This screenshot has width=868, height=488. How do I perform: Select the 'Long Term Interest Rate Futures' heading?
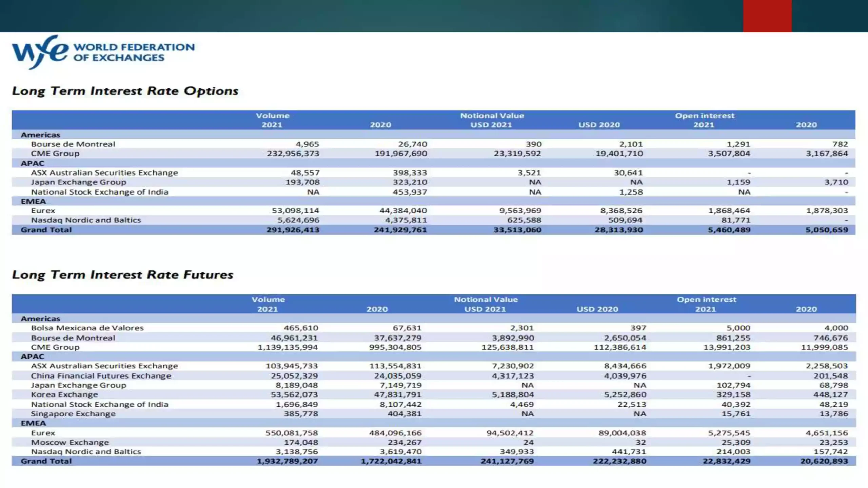pos(122,275)
